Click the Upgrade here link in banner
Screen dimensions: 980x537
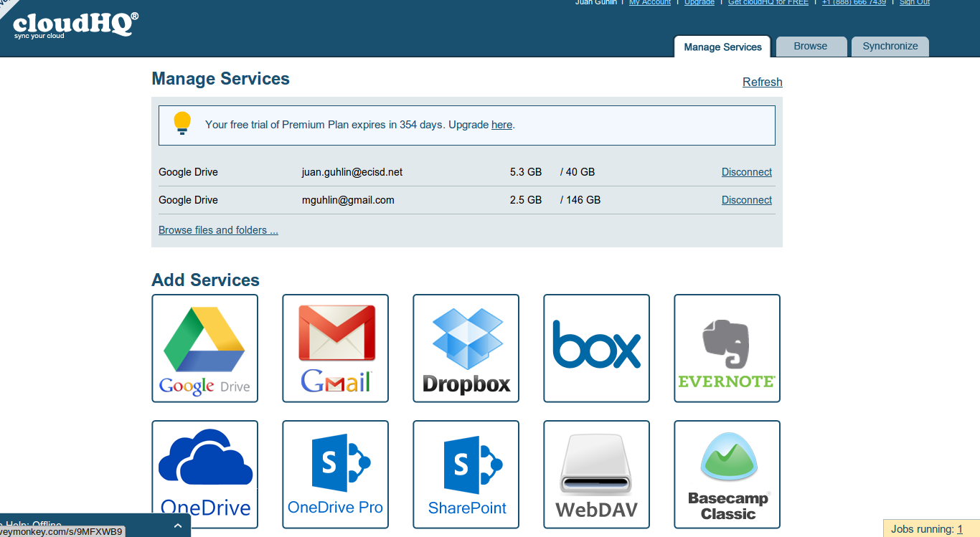pyautogui.click(x=501, y=125)
